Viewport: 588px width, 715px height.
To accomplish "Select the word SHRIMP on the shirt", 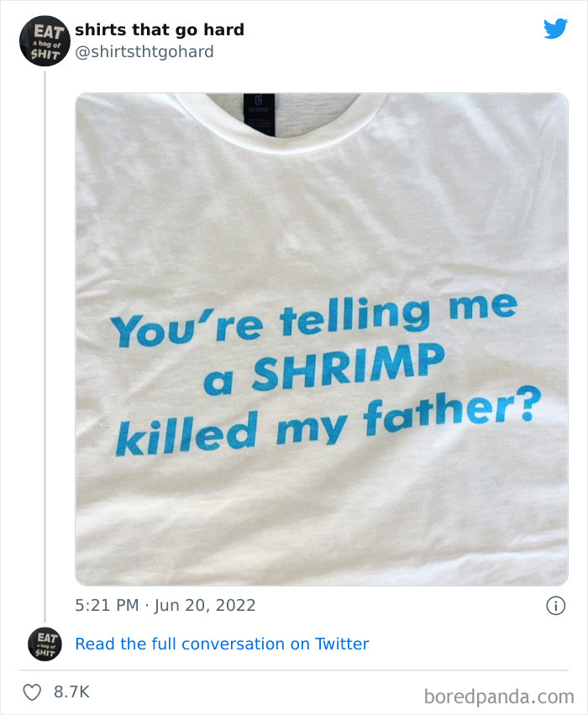I will (x=348, y=367).
